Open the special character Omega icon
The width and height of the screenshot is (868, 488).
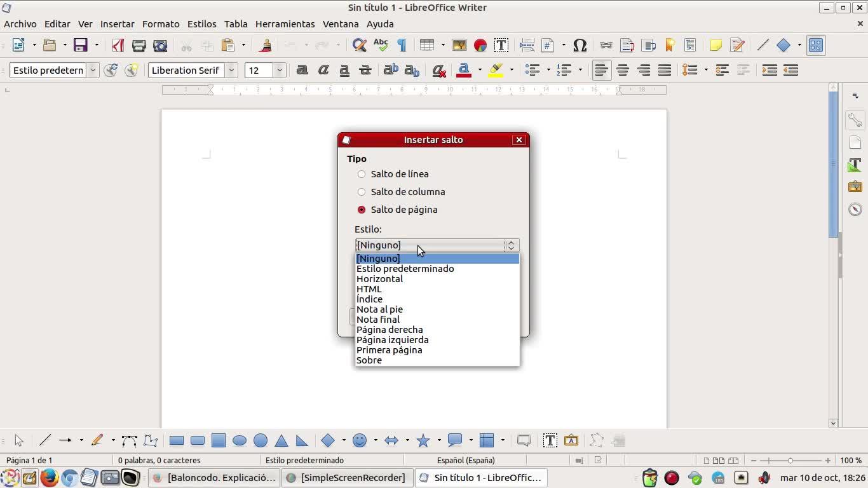(580, 45)
